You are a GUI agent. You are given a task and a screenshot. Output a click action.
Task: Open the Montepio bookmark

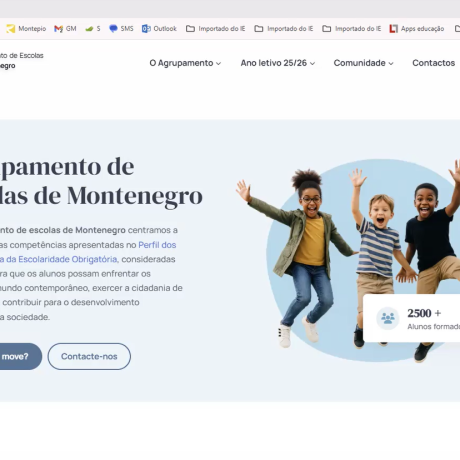click(x=26, y=29)
